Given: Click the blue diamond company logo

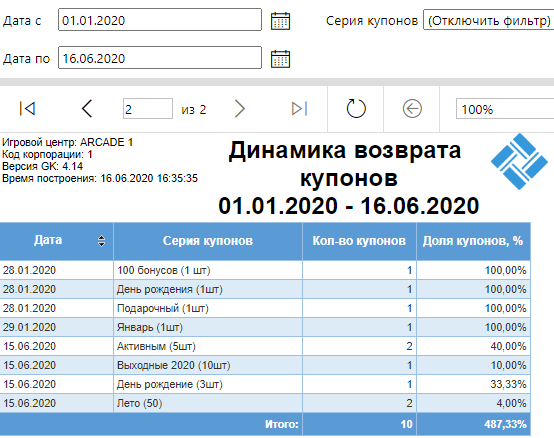Looking at the screenshot, I should 519,161.
